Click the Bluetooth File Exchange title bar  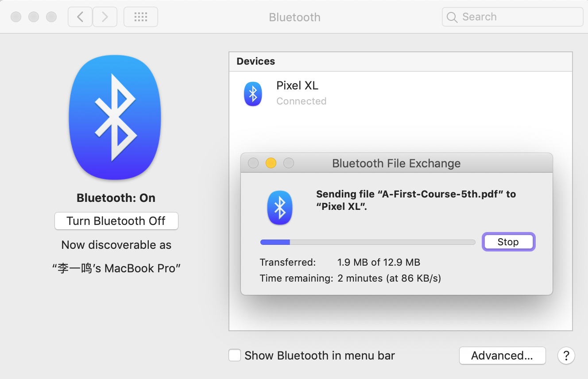[x=397, y=163]
